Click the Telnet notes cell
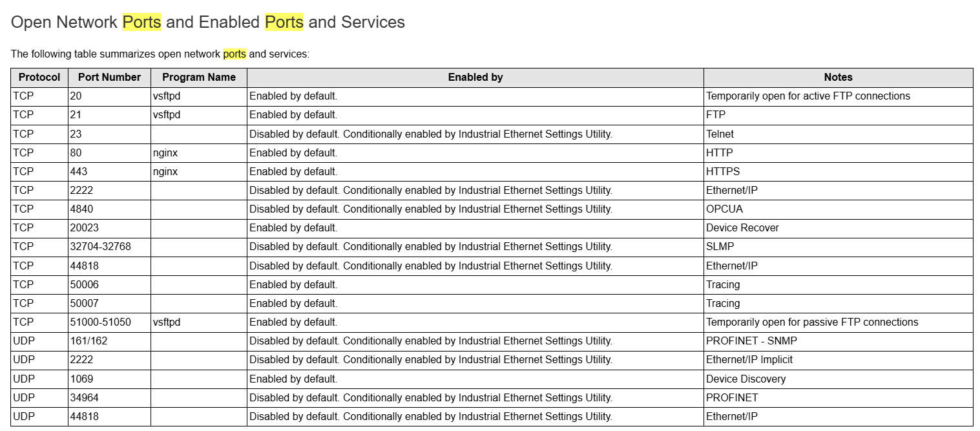 click(x=720, y=134)
